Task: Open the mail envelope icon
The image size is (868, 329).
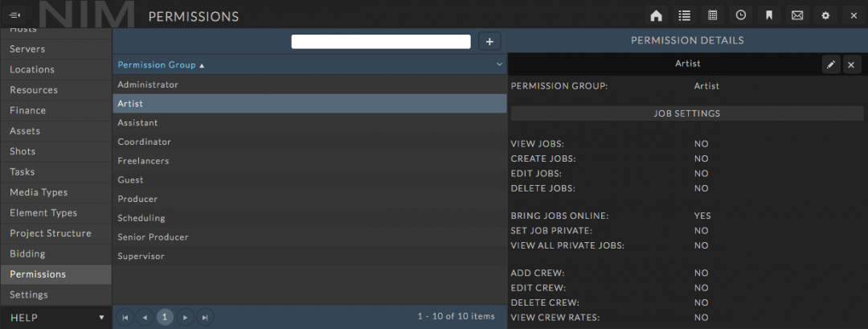Action: point(796,15)
